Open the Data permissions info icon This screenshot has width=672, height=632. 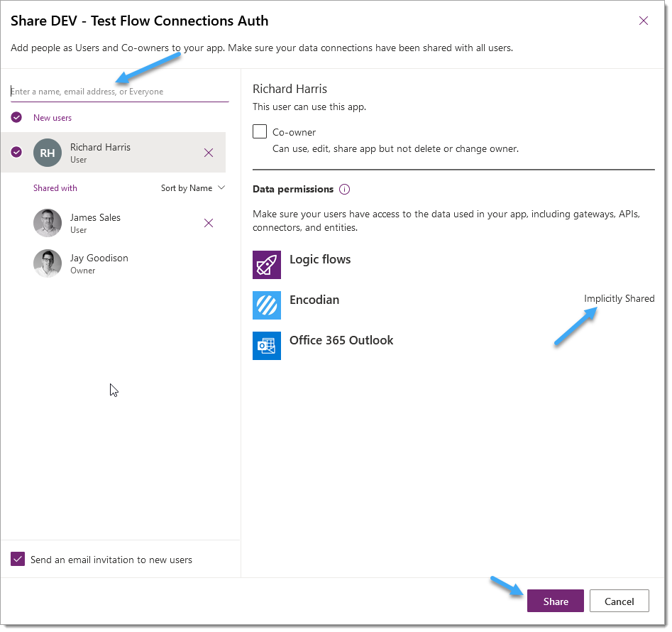click(x=344, y=189)
